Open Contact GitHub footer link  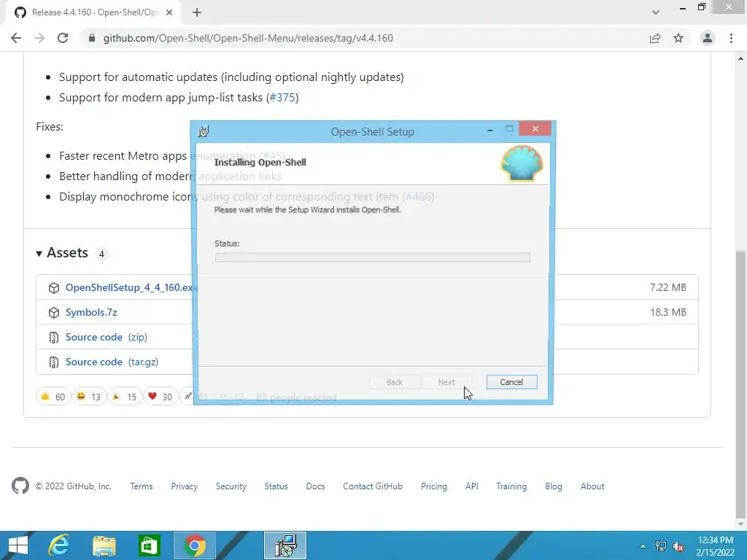pyautogui.click(x=373, y=486)
